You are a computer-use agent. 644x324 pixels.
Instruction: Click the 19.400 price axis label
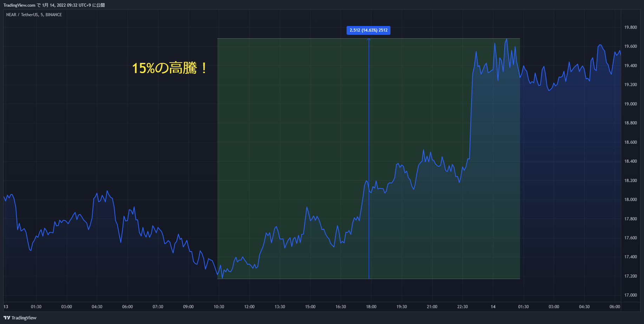[630, 66]
